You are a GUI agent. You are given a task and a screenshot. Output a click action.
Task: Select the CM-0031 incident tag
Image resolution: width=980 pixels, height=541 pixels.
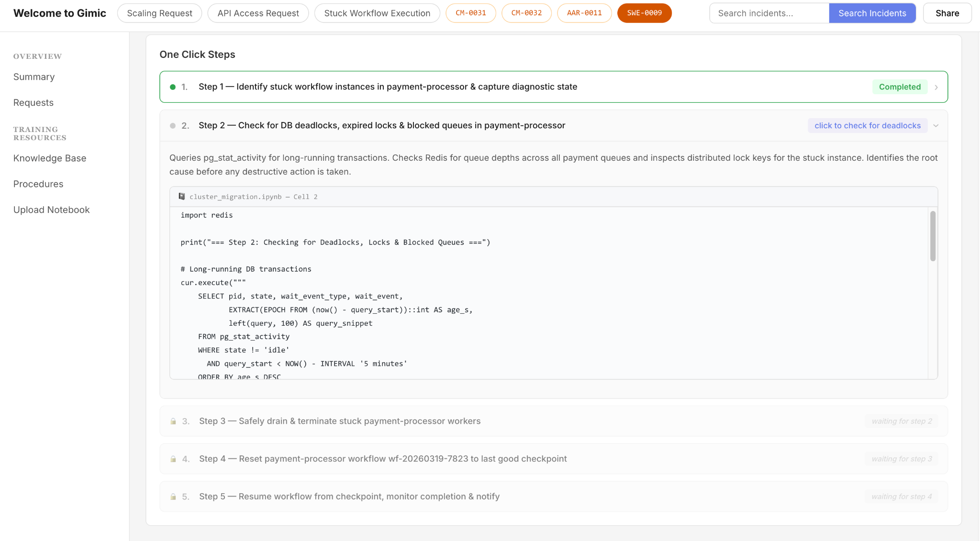point(471,13)
